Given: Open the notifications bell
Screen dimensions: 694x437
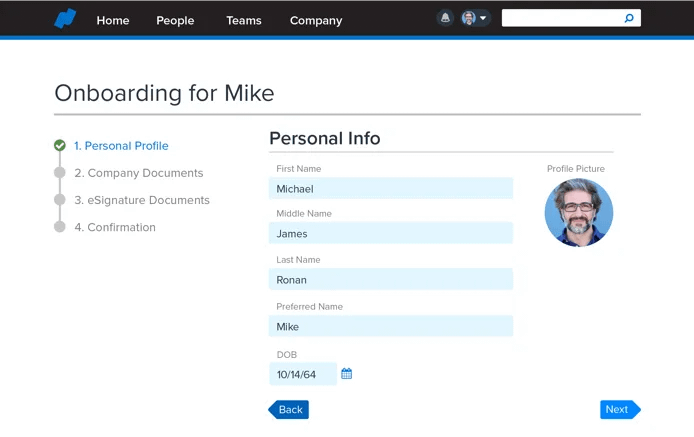Looking at the screenshot, I should [445, 18].
